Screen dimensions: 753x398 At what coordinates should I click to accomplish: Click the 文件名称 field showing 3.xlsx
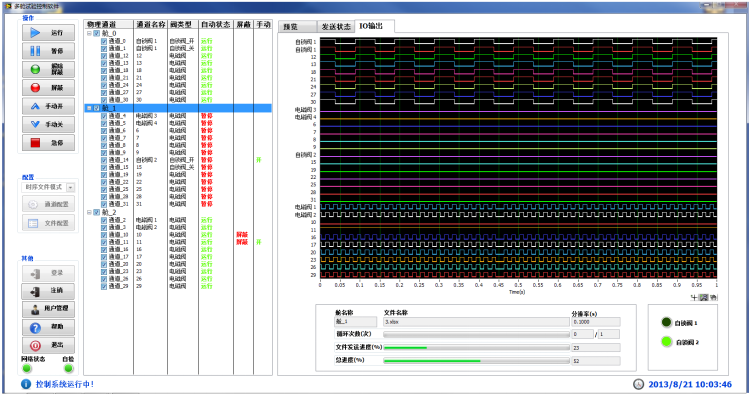[x=476, y=322]
